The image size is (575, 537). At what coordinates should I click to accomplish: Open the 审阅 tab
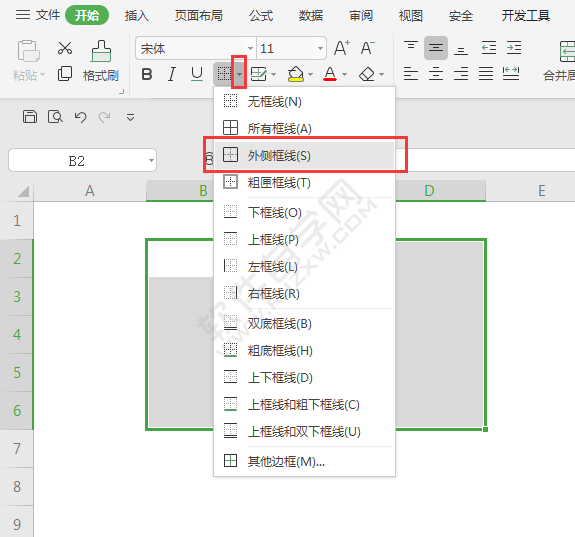361,15
